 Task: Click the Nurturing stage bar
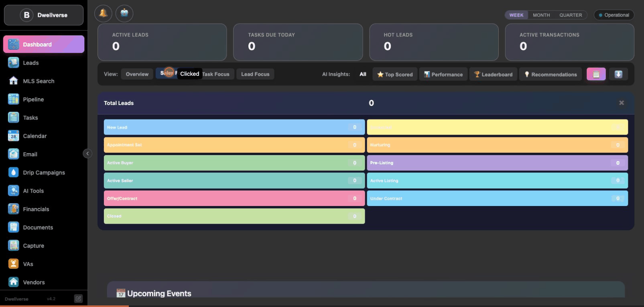[x=498, y=145]
